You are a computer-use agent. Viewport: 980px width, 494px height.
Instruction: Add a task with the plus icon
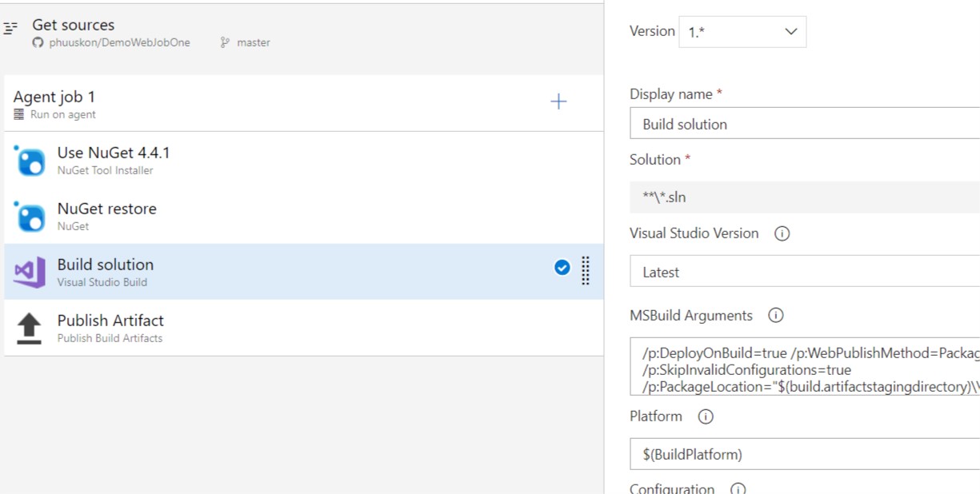pyautogui.click(x=558, y=102)
